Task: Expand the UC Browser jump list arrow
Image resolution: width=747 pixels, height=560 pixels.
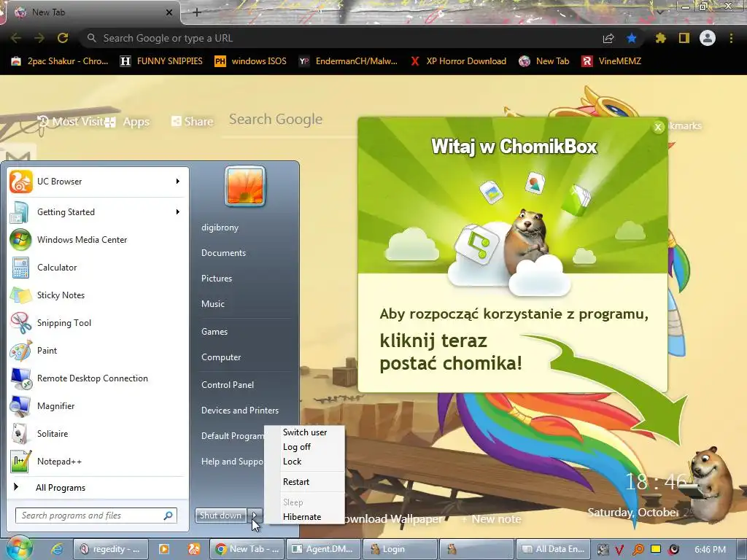Action: [178, 181]
